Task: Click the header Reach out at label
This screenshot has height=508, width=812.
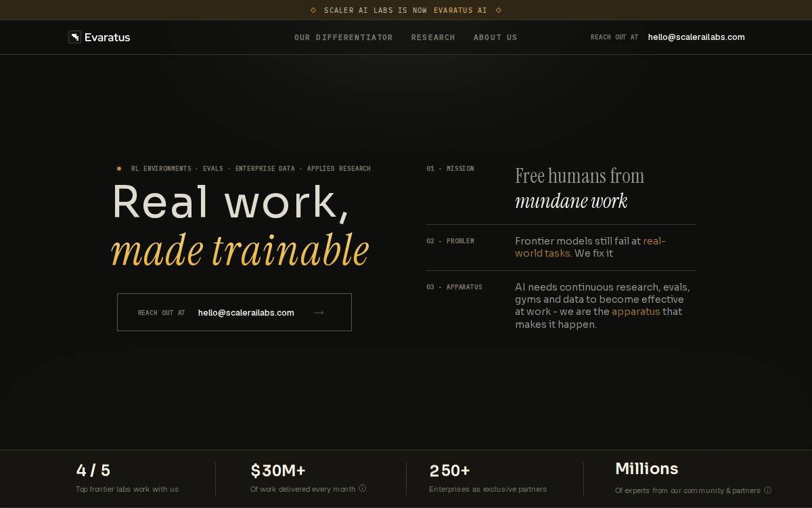Action: pos(614,37)
